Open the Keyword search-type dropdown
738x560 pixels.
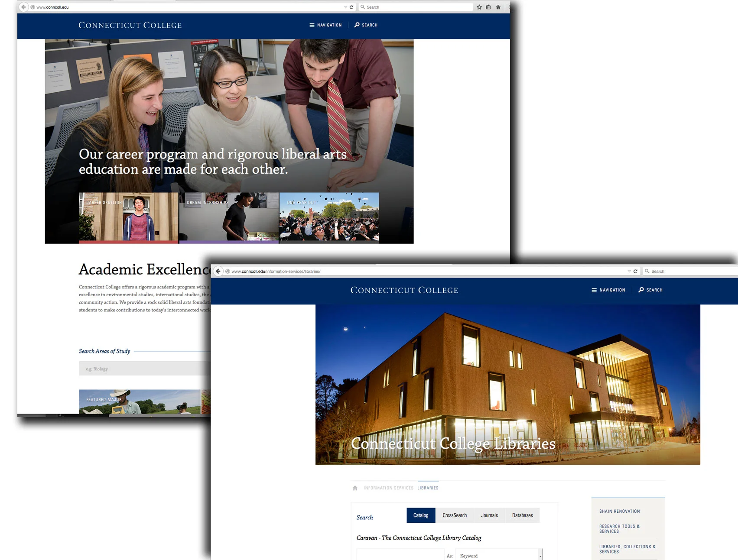click(x=499, y=555)
